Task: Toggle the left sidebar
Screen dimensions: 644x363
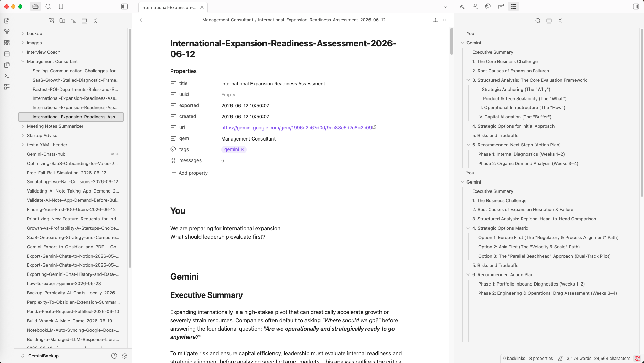Action: 125,7
